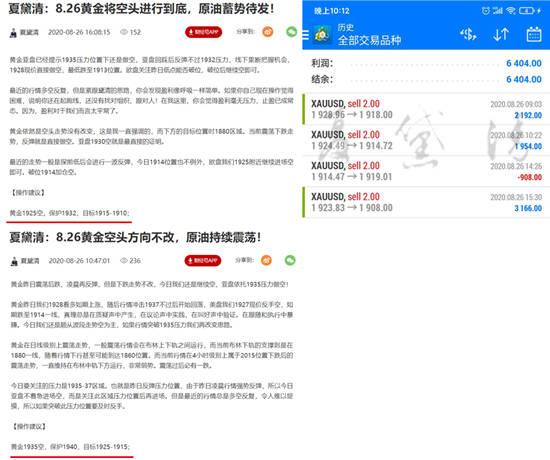Open article title 8.26黄金空头方向不改
The image size is (550, 460).
[135, 237]
